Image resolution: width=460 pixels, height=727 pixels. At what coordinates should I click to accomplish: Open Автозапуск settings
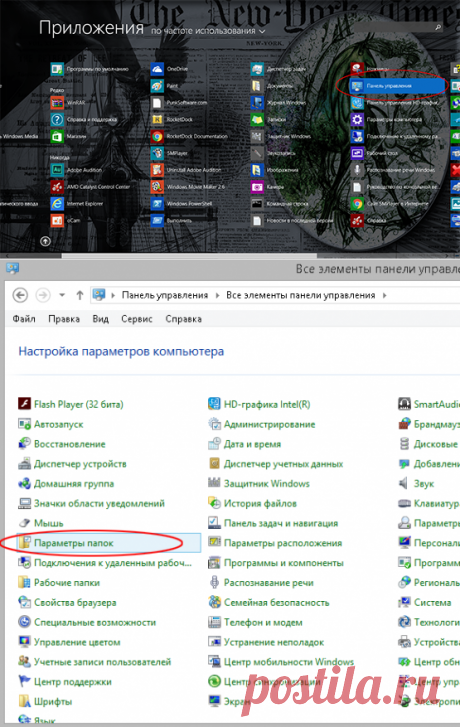point(51,424)
